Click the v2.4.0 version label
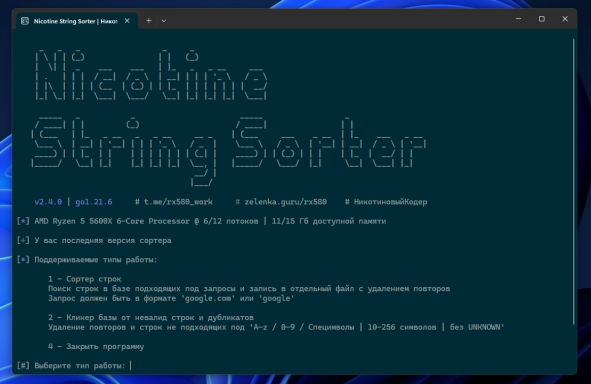The width and height of the screenshot is (591, 384). pos(48,202)
